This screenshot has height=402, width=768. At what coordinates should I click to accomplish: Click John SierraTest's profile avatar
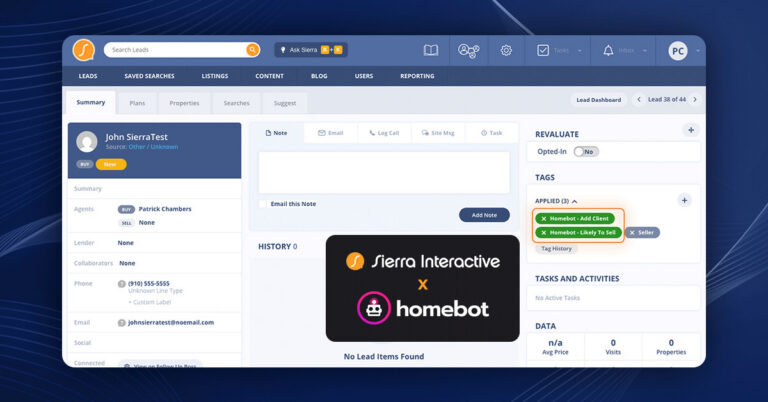pos(87,142)
